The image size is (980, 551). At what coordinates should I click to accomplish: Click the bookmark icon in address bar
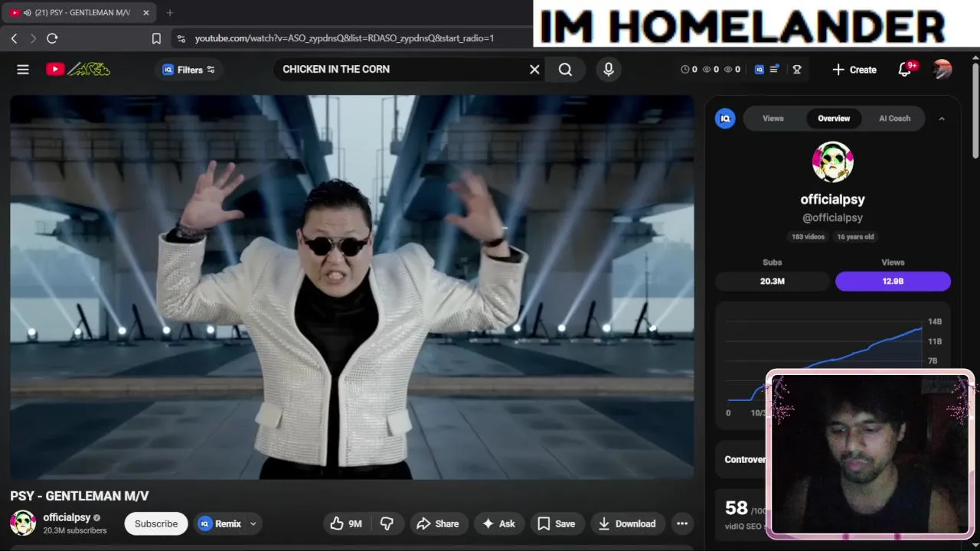(156, 38)
